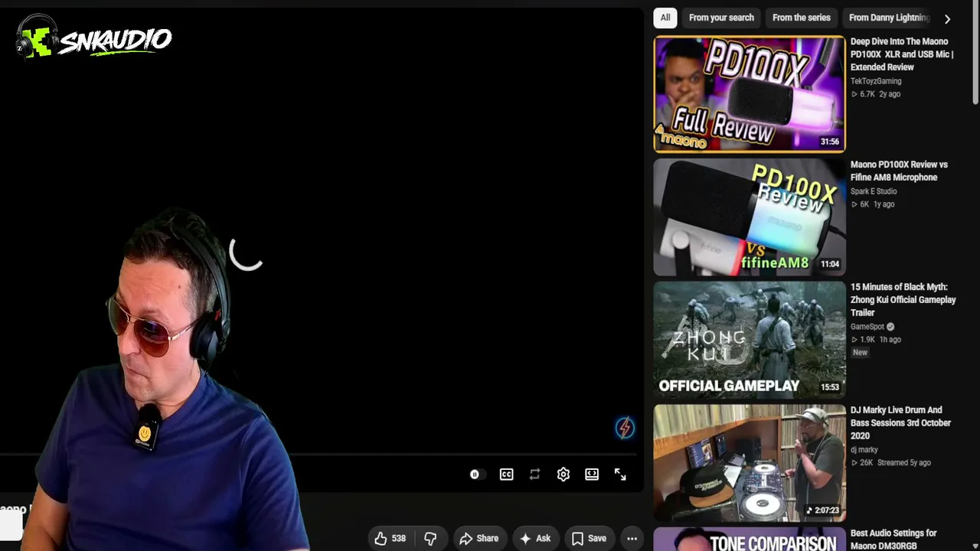Click the '26K Streamed 5y ago' stats
Image resolution: width=980 pixels, height=551 pixels.
[x=891, y=463]
